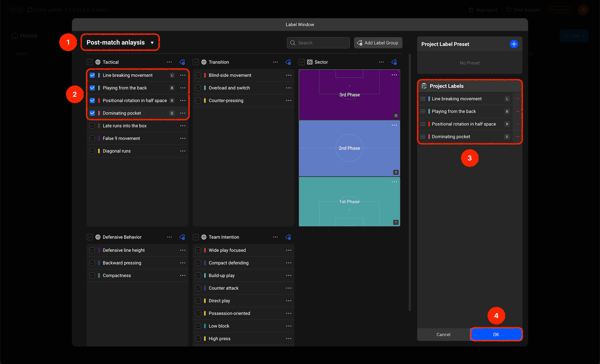Click the tag icon next to Team Intention

(x=288, y=237)
